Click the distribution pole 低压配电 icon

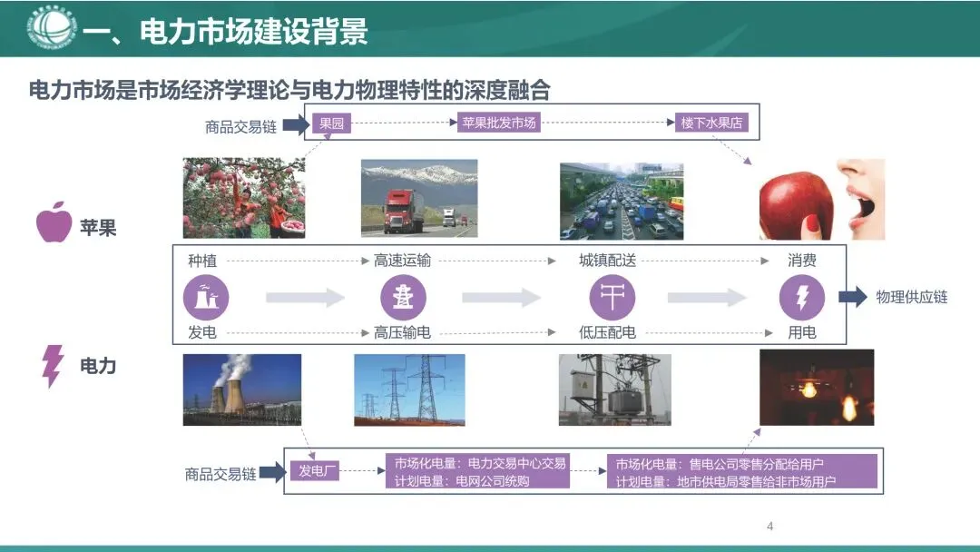(x=612, y=297)
